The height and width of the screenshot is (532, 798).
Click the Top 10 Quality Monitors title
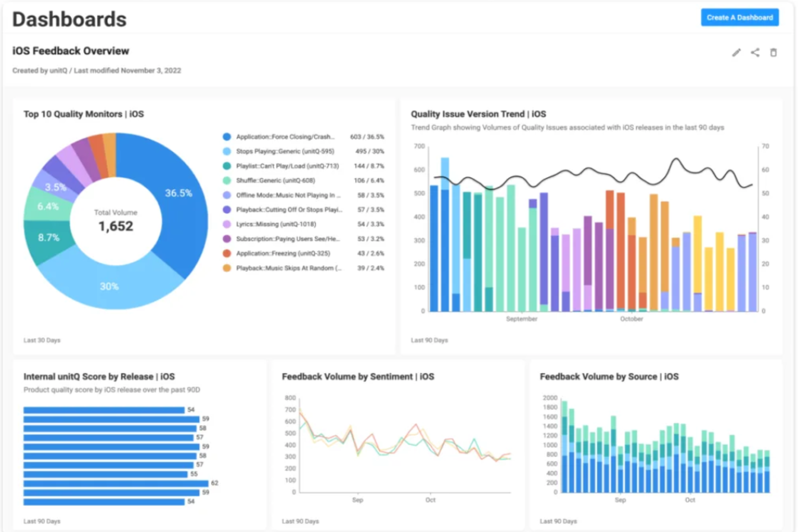pos(84,114)
